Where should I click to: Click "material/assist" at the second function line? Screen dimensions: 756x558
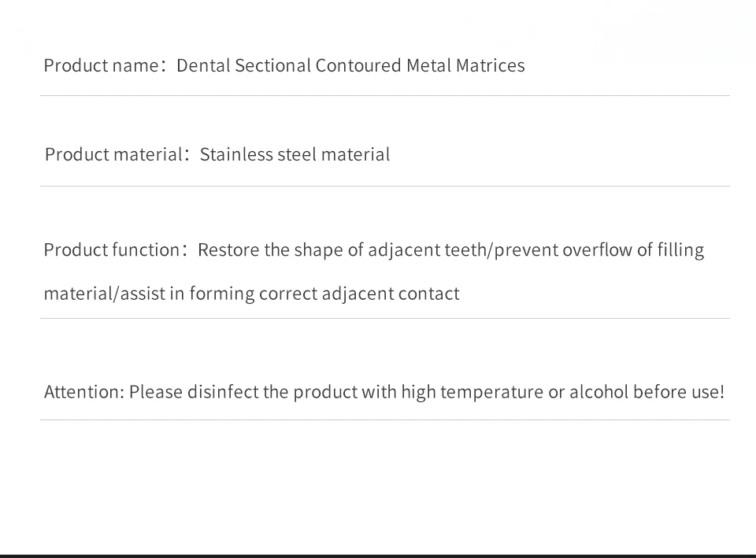point(105,294)
